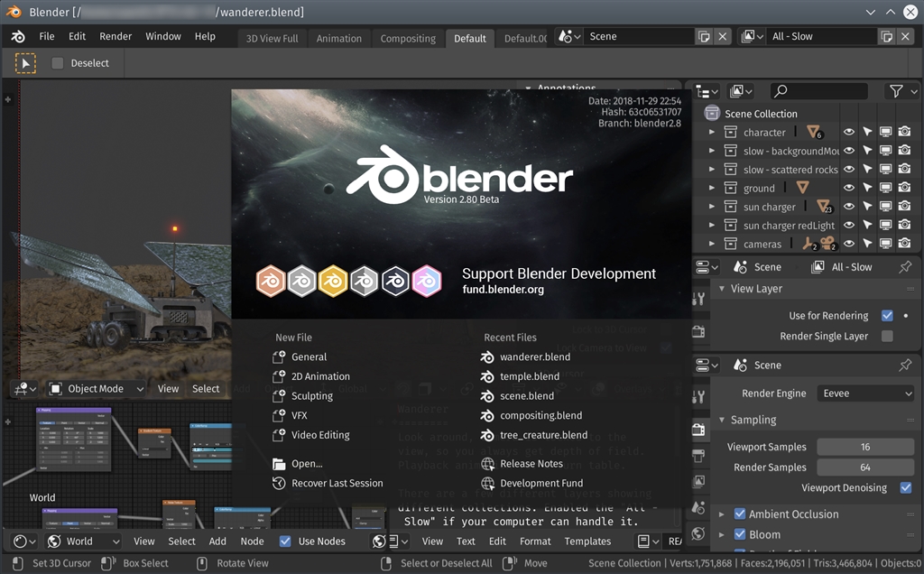924x574 pixels.
Task: Open Templates menu in text editor
Action: (x=587, y=542)
